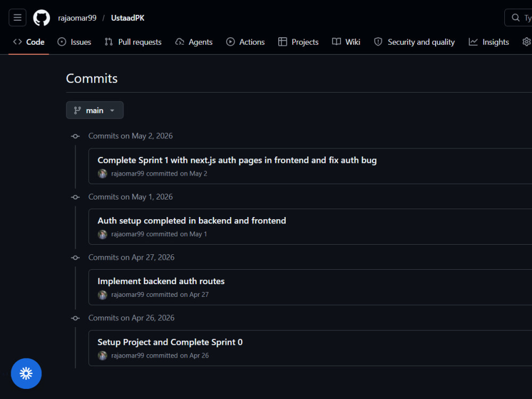Open commit Implement backend auth routes

[x=161, y=281]
